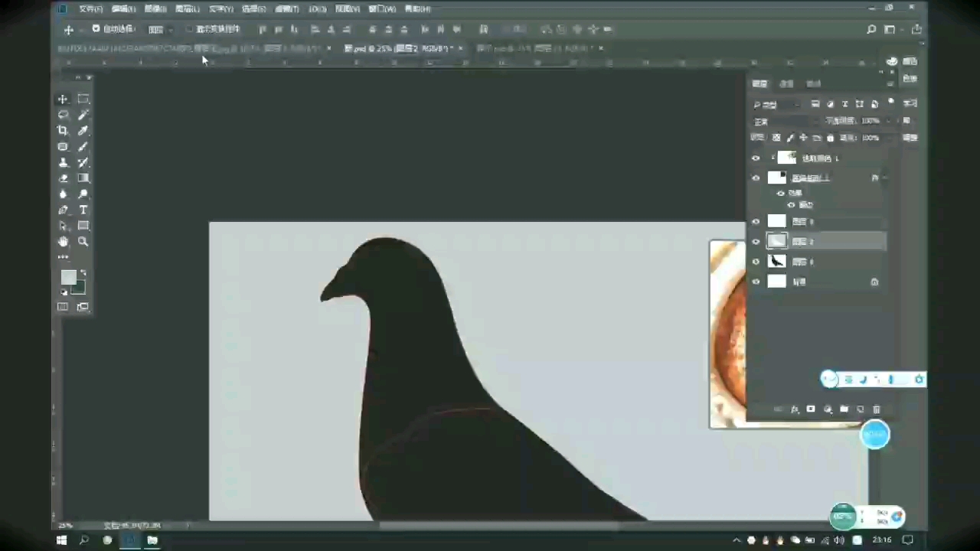The width and height of the screenshot is (980, 551).
Task: Hide the 背景 (Background) layer via eye icon
Action: coord(756,282)
